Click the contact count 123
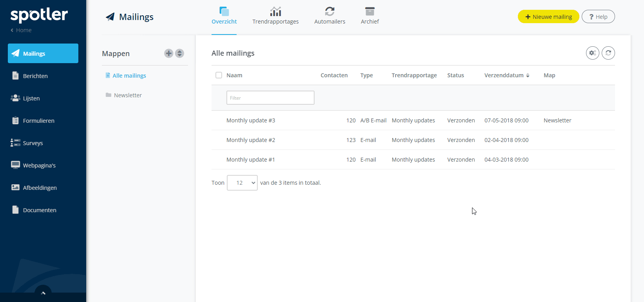This screenshot has height=302, width=644. point(351,140)
